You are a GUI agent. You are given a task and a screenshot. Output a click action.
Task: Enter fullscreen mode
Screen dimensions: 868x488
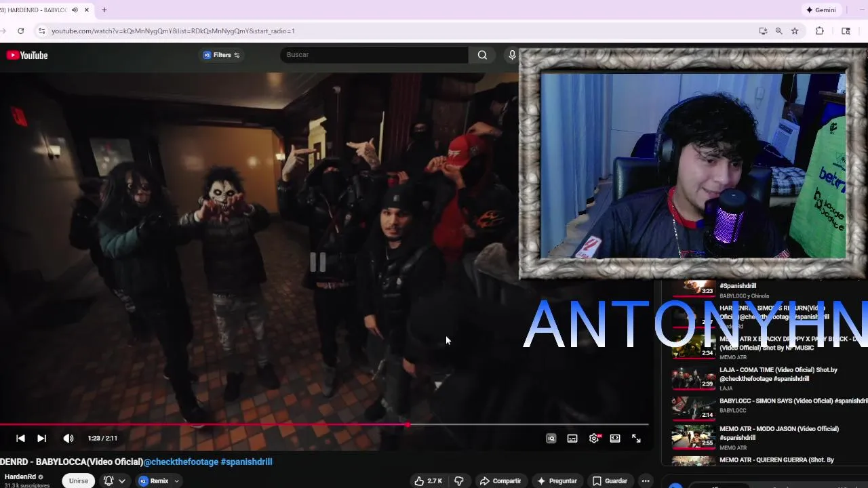tap(636, 439)
